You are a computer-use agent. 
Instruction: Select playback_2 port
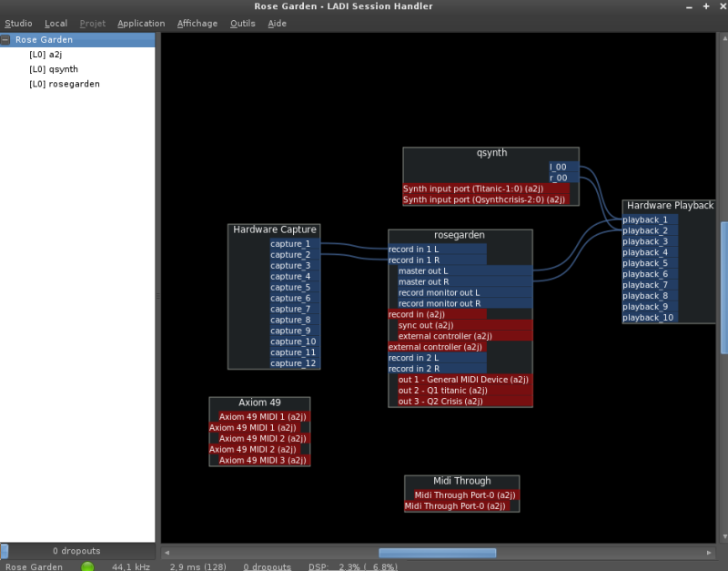pos(650,231)
